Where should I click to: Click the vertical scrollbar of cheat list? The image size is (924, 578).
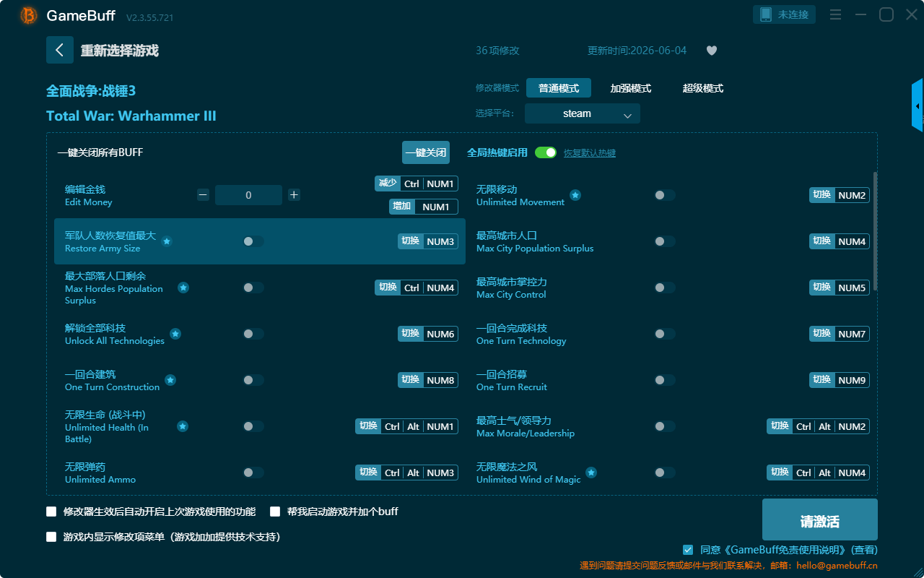876,231
